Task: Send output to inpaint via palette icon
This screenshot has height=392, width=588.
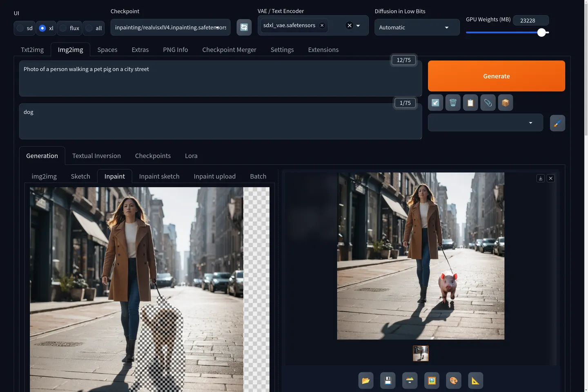Action: click(454, 381)
